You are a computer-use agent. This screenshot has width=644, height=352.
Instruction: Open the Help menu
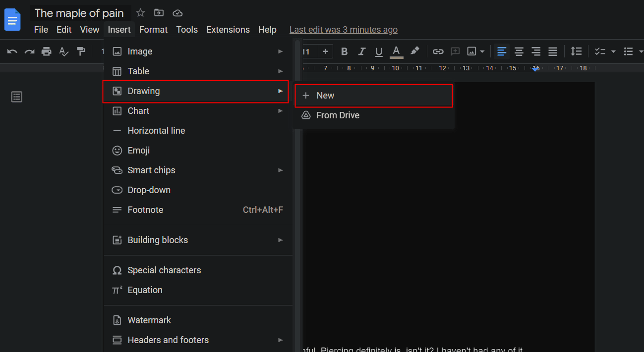click(267, 30)
